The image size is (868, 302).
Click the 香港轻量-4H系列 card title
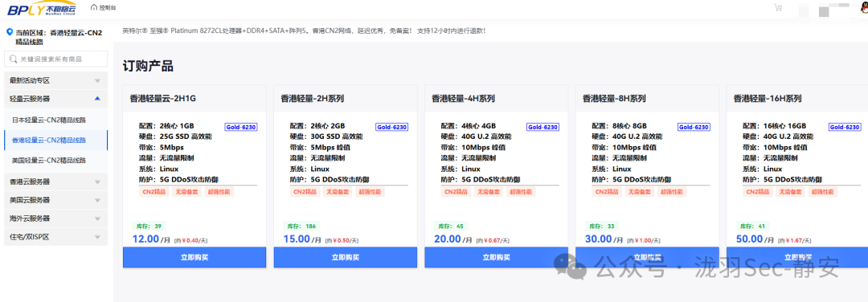tap(464, 99)
